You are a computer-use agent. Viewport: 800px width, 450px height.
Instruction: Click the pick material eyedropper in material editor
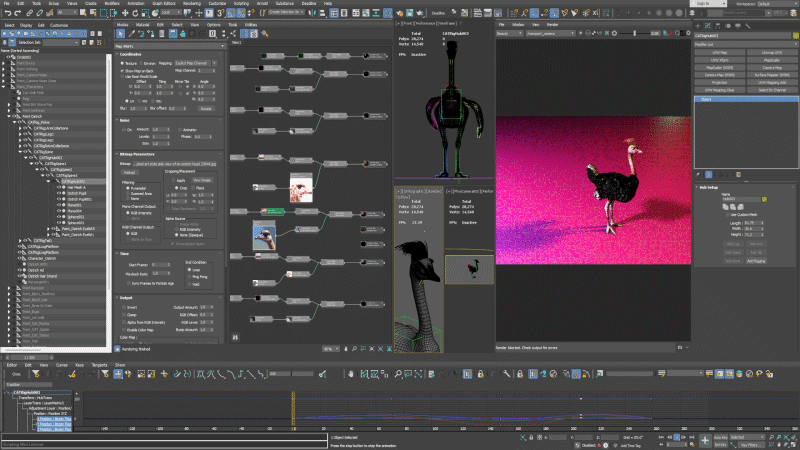point(133,33)
